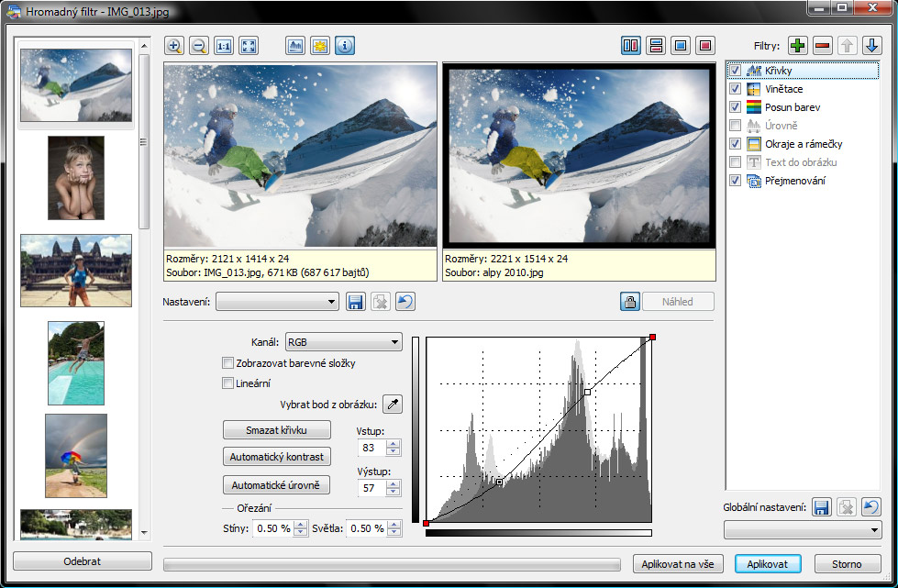Uncheck the Okraje a rámečky checkbox
898x588 pixels.
(736, 144)
